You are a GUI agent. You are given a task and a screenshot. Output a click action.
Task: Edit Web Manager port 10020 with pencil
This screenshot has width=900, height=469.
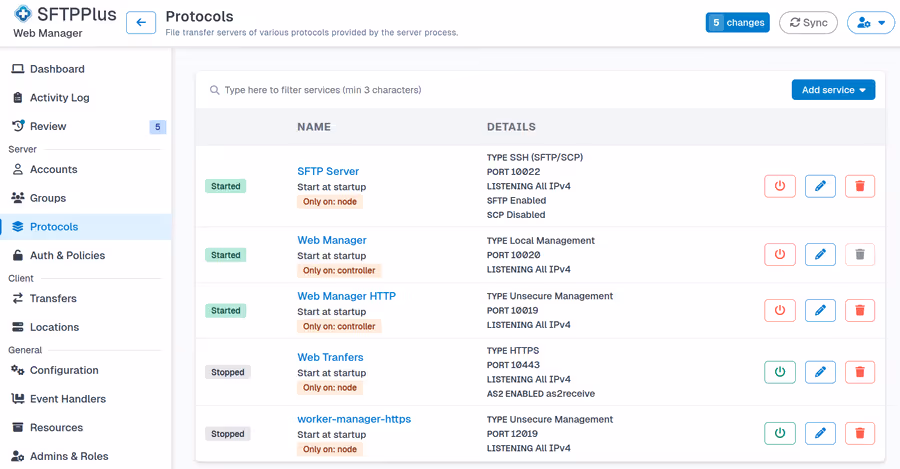pyautogui.click(x=820, y=254)
